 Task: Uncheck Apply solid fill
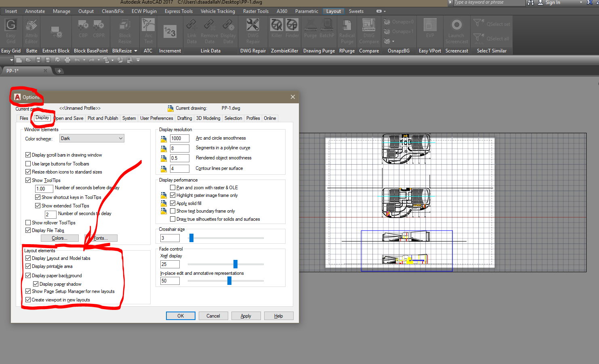[172, 203]
